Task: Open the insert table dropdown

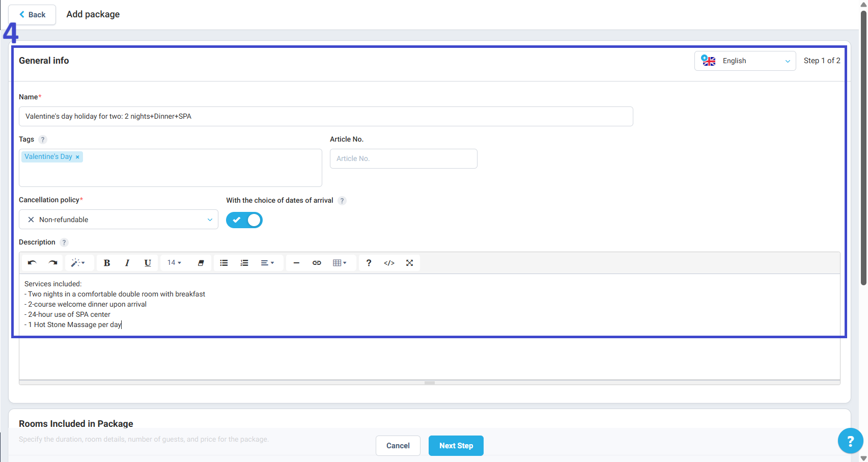Action: [340, 263]
